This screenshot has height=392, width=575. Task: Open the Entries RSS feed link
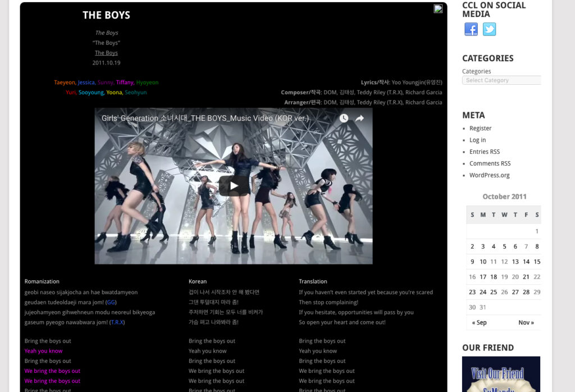click(484, 152)
